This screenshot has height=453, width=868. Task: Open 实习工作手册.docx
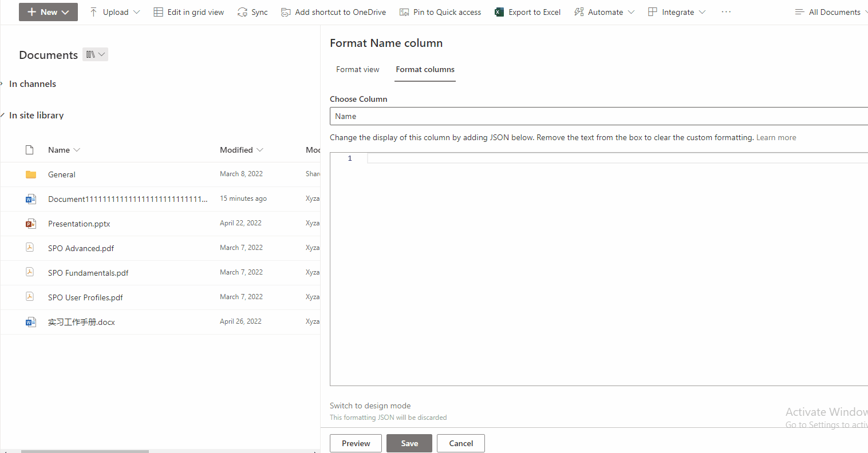click(x=81, y=322)
